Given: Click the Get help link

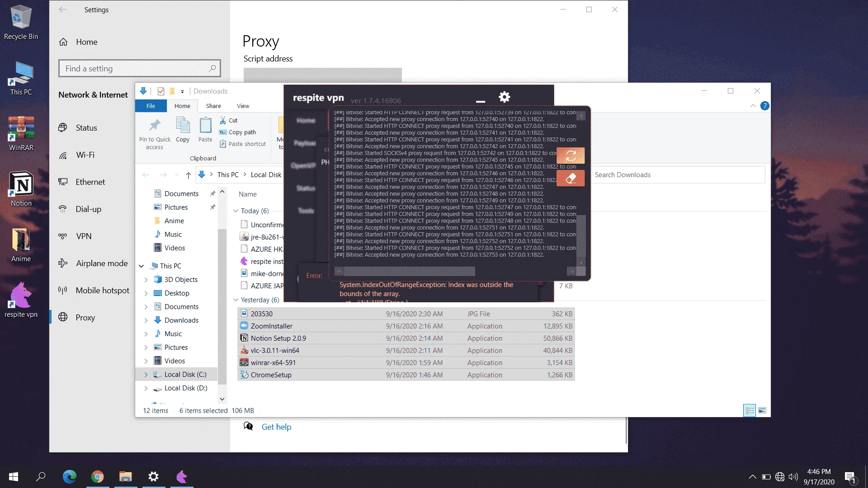Looking at the screenshot, I should [x=276, y=427].
